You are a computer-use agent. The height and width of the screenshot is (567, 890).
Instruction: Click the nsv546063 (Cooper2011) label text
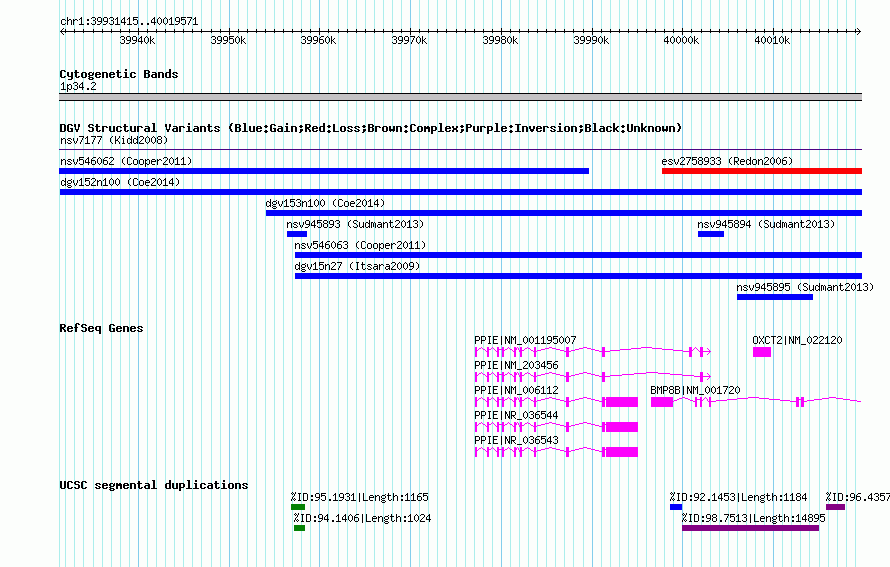pyautogui.click(x=360, y=245)
